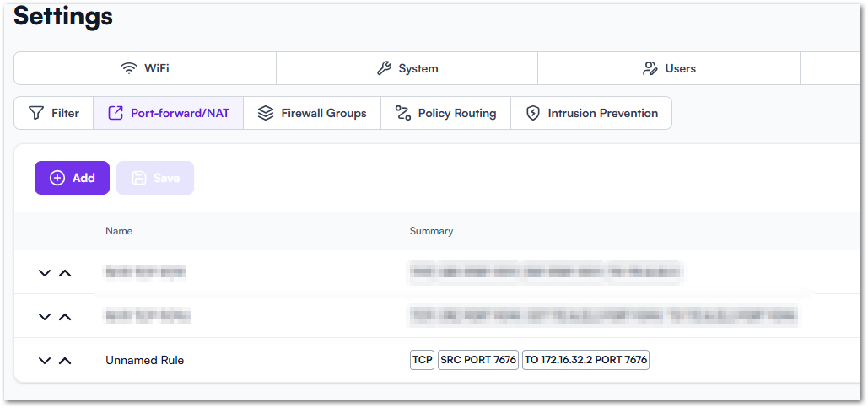Click the System wrench icon
868x408 pixels.
(x=384, y=68)
